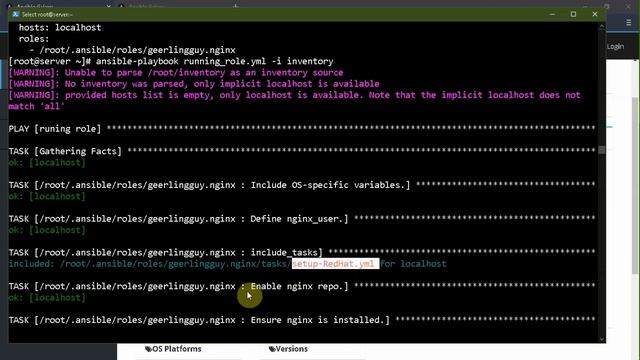Click the 'ok: [localhost]' under Gathering Facts
Viewport: 640px width, 360px height.
click(47, 162)
